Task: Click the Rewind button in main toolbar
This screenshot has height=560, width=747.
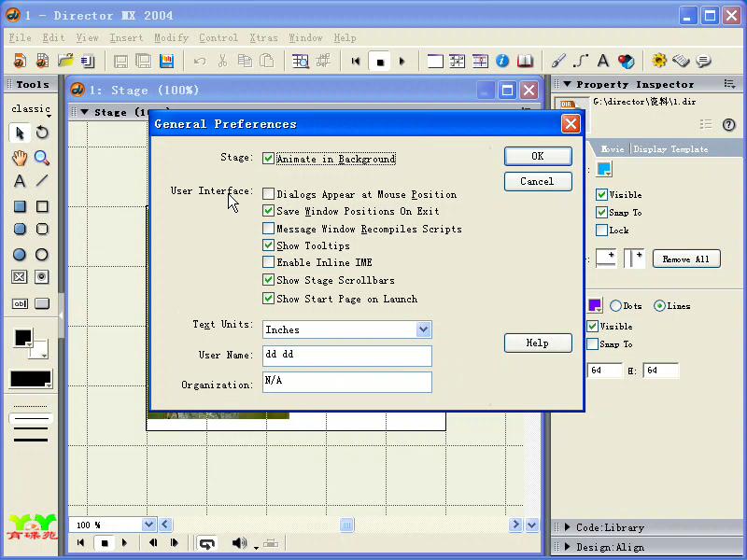Action: pos(356,61)
